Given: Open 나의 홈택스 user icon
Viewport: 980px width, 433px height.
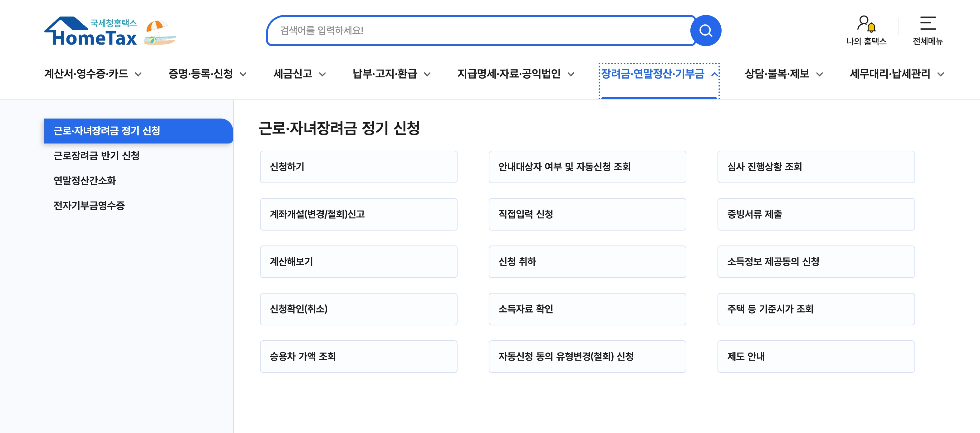Looking at the screenshot, I should point(866,24).
